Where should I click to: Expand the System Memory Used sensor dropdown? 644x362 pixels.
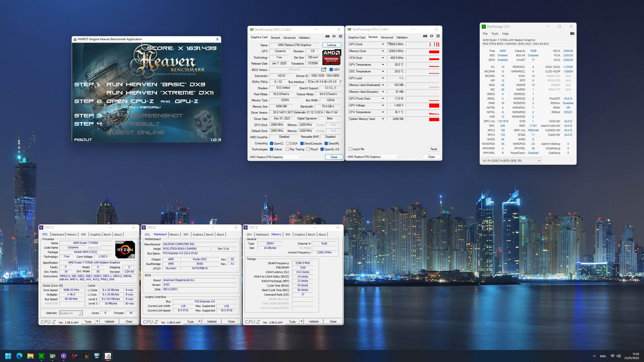point(383,119)
